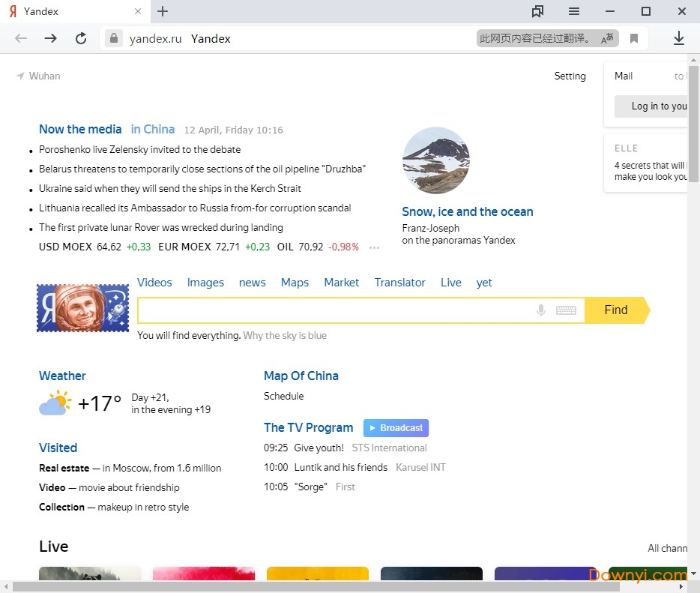Screen dimensions: 700x593
Task: Click 'Why the sky is blue' suggestion
Action: pos(285,335)
